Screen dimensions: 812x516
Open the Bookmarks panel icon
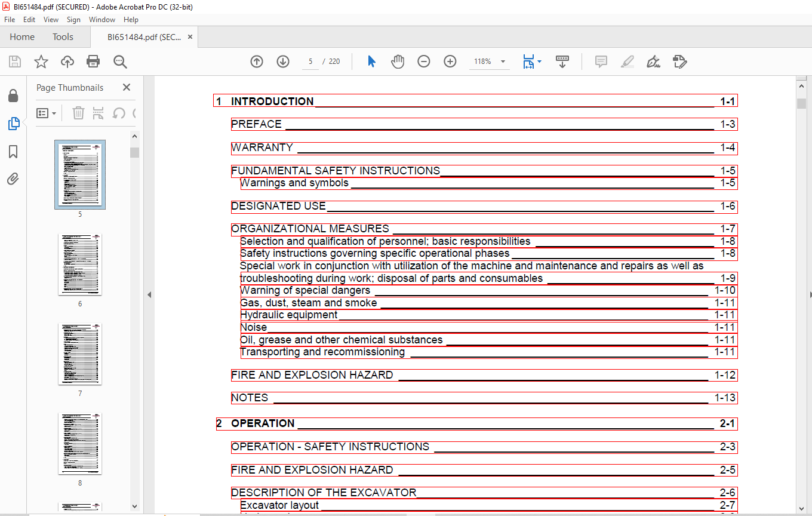13,152
